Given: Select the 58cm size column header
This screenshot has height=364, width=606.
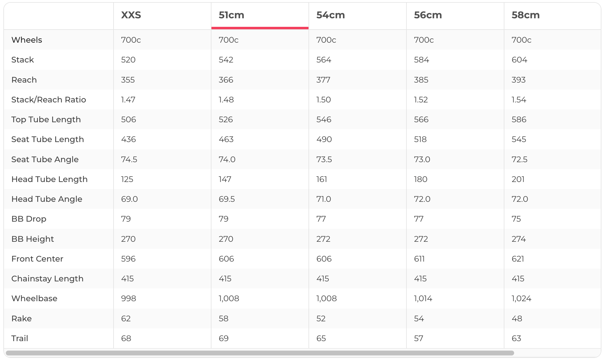Looking at the screenshot, I should click(x=525, y=15).
